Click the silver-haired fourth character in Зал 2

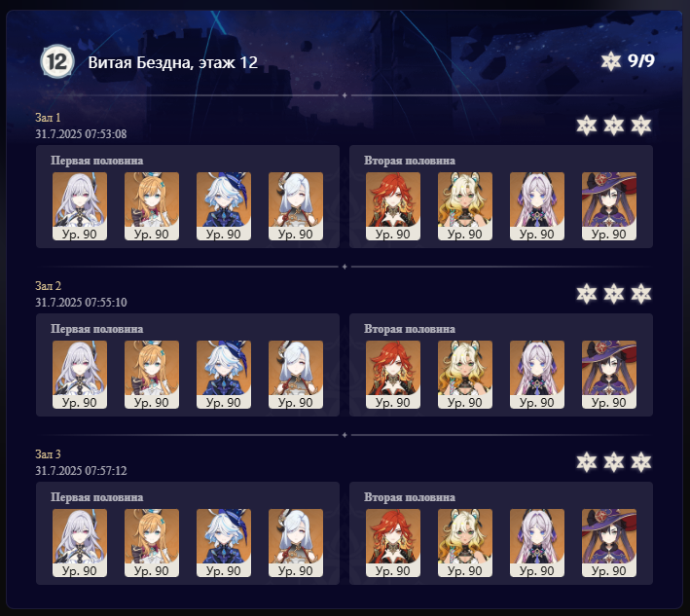(x=296, y=375)
